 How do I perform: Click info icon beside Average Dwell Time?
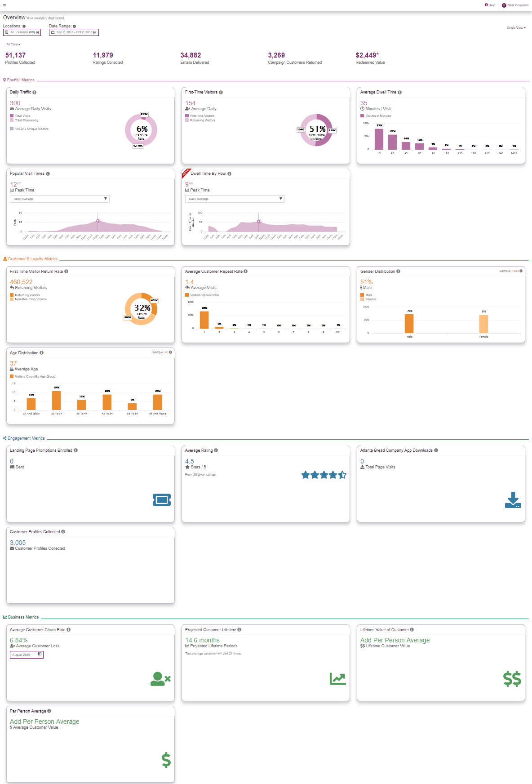click(399, 93)
